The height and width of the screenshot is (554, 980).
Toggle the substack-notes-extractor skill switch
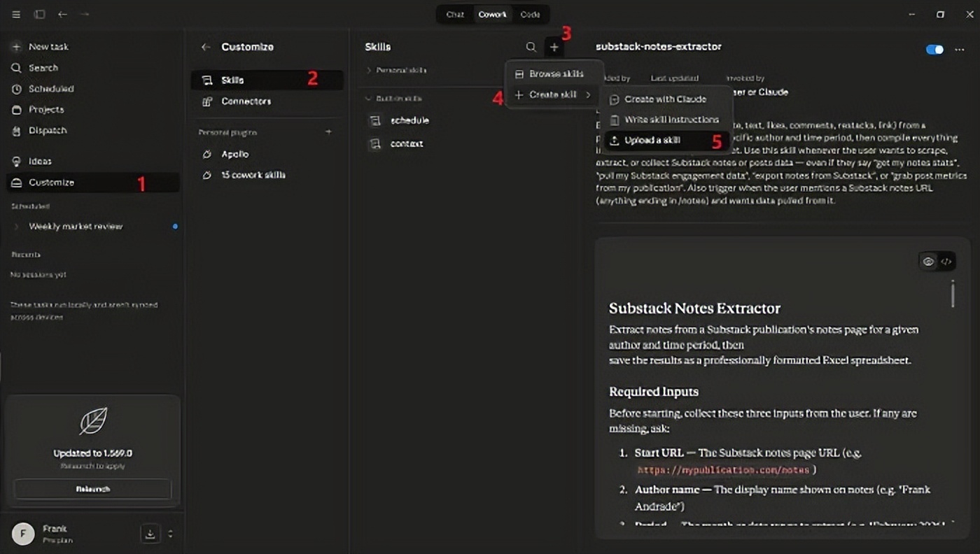[934, 50]
